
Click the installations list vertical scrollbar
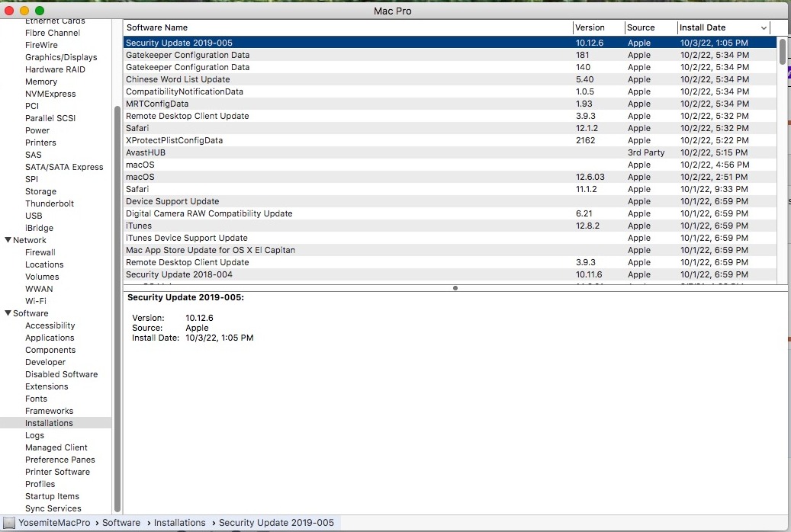pyautogui.click(x=783, y=51)
